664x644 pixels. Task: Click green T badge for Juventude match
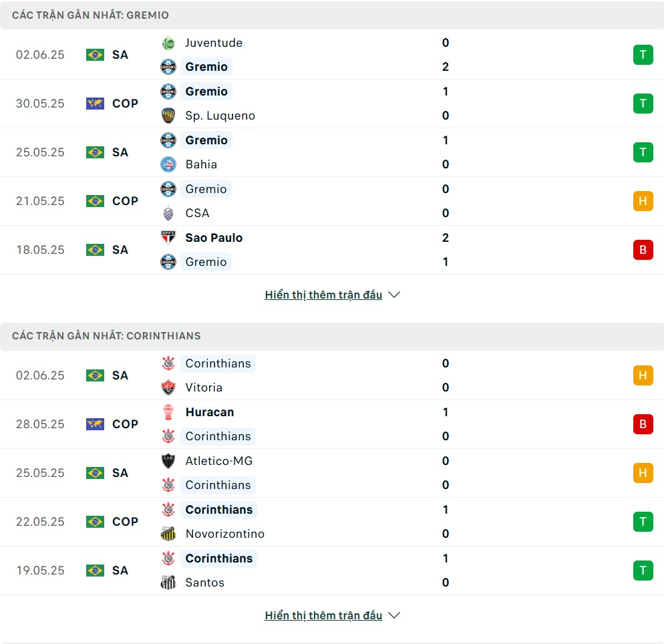(643, 55)
